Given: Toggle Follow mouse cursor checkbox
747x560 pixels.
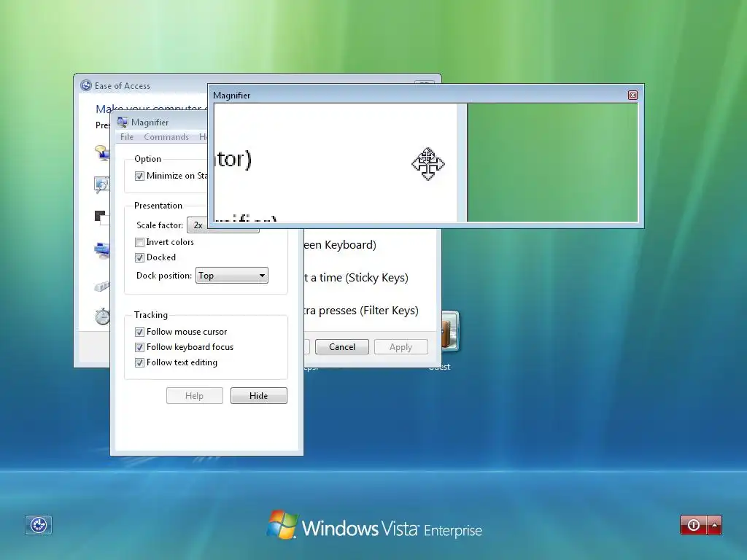Looking at the screenshot, I should [139, 332].
